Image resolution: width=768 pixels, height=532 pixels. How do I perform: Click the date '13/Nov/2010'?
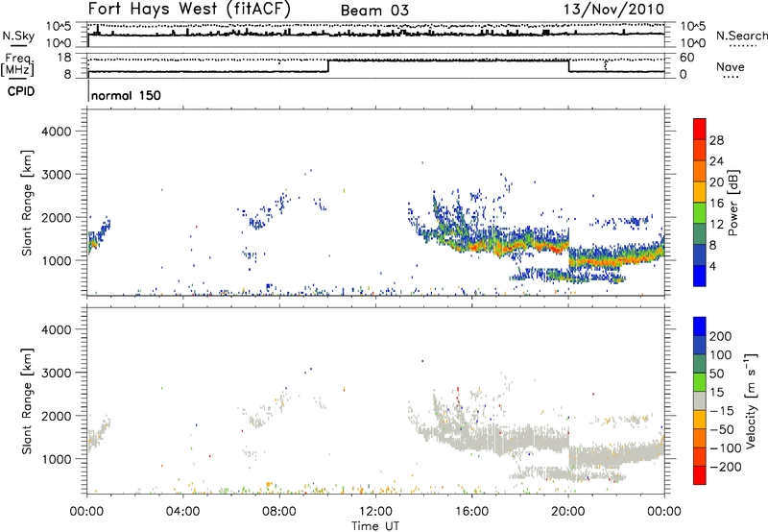tap(613, 10)
